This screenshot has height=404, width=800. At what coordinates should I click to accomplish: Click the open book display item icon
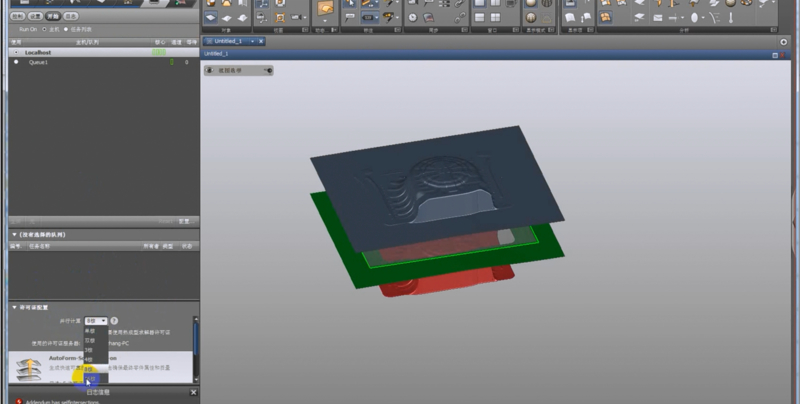tap(570, 18)
